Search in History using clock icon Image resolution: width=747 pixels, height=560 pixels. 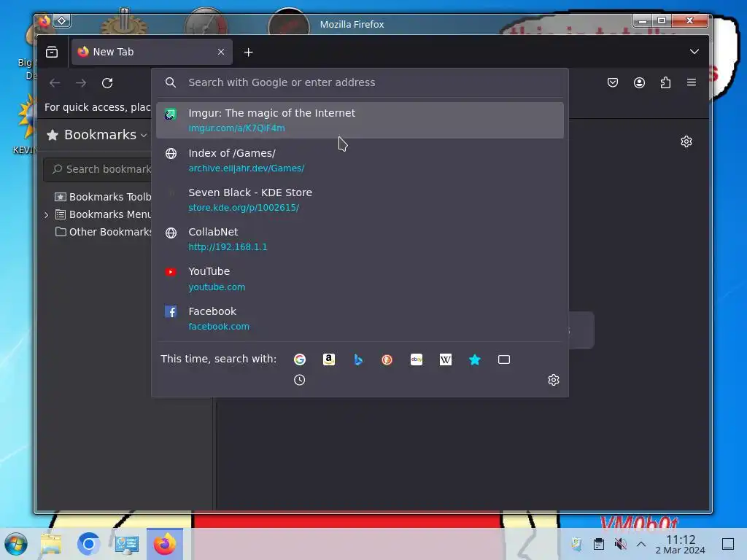[x=299, y=380]
